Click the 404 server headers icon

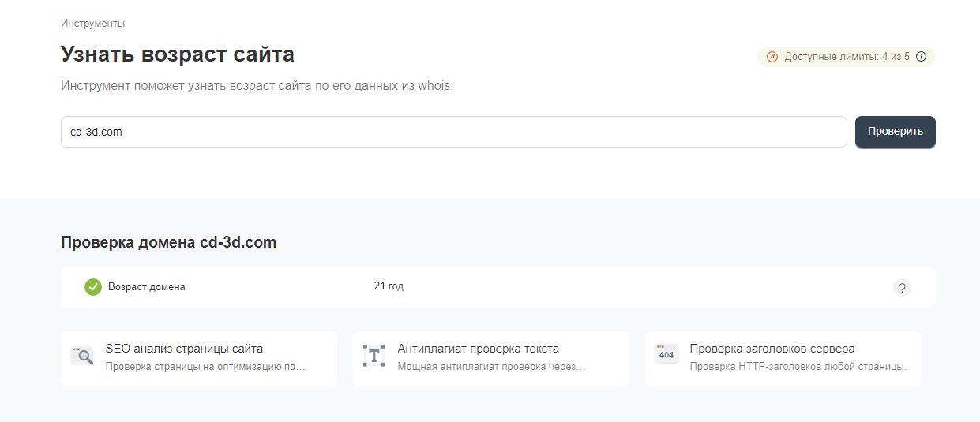pyautogui.click(x=666, y=354)
